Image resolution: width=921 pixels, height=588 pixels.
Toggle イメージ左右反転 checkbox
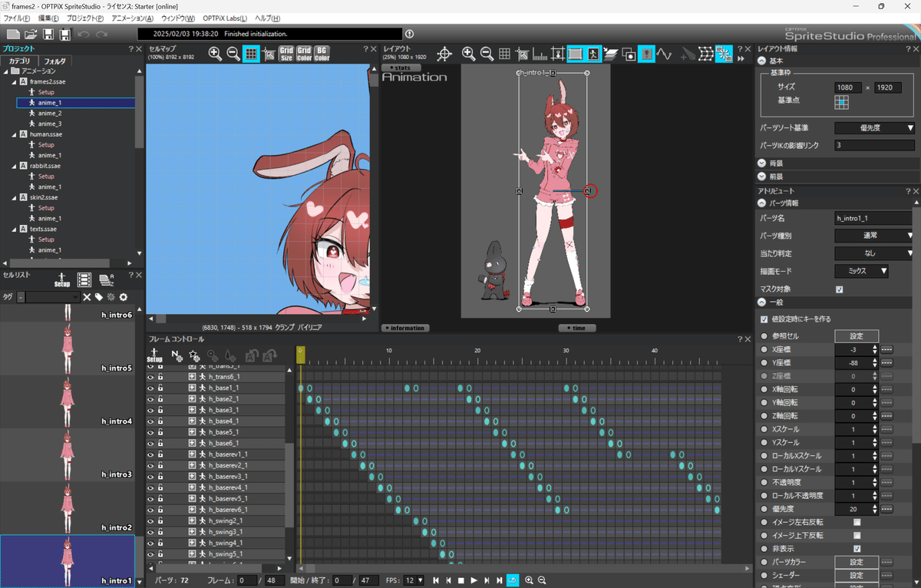(x=857, y=522)
